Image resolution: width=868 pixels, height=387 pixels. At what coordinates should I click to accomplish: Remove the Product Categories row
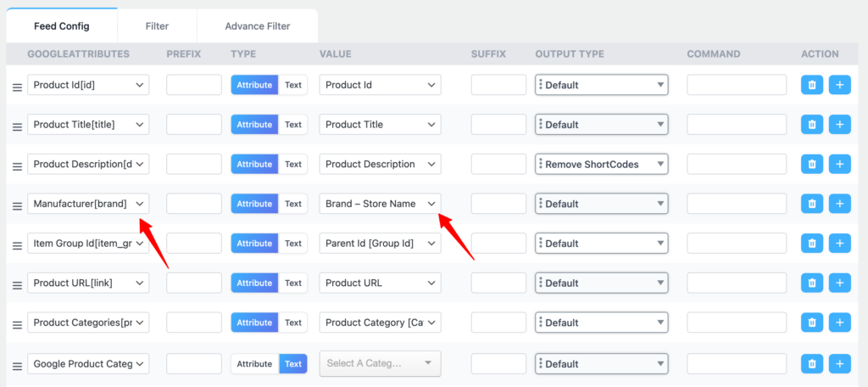point(811,322)
